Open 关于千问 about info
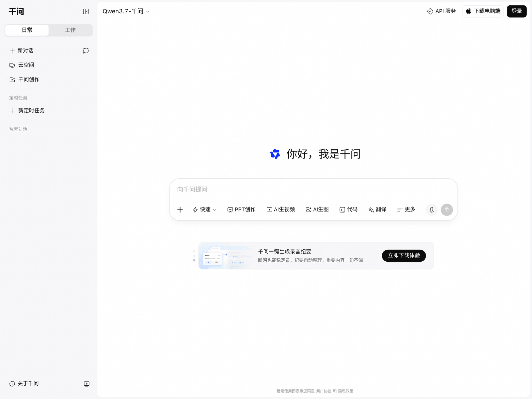Image resolution: width=532 pixels, height=399 pixels. coord(24,384)
